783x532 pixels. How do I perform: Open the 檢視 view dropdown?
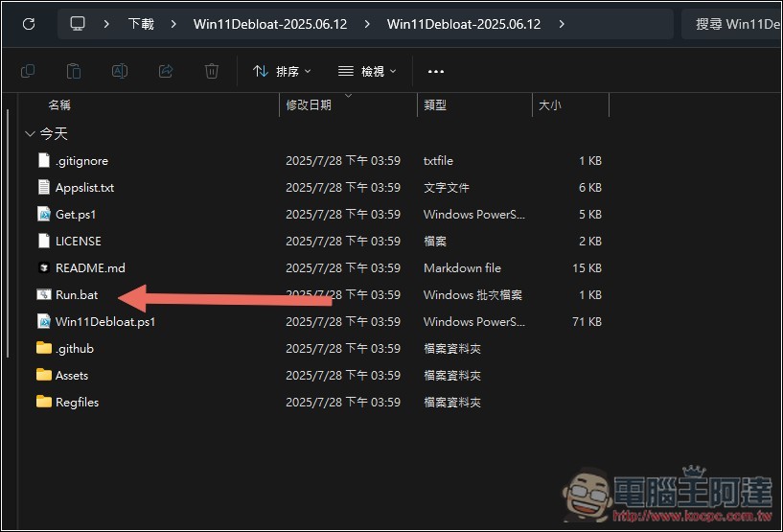(367, 72)
